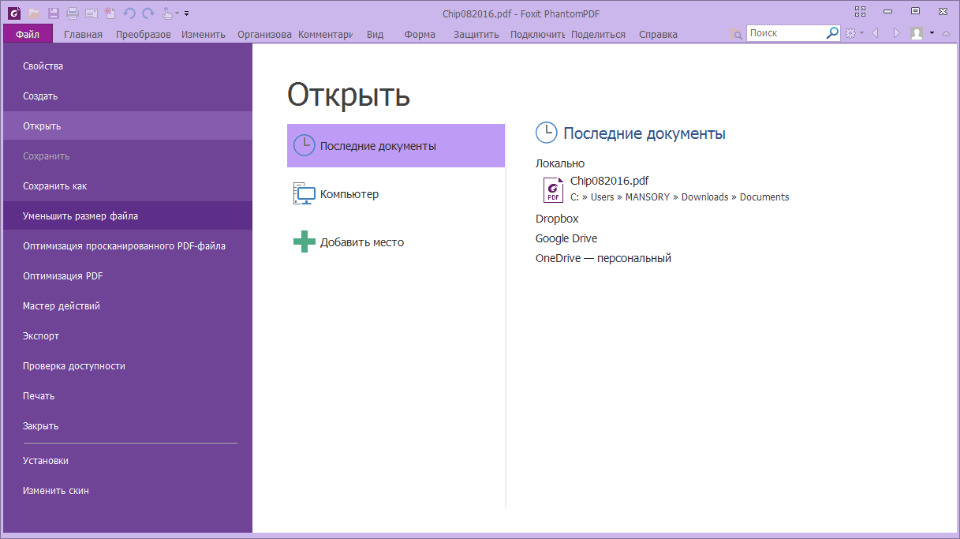Open Свойства in the file menu
This screenshot has width=960, height=539.
127,66
